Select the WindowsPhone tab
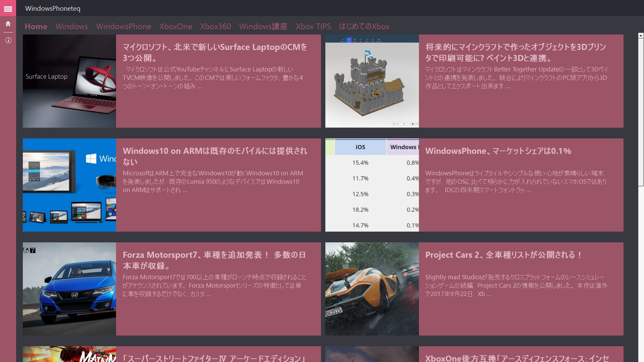 123,26
